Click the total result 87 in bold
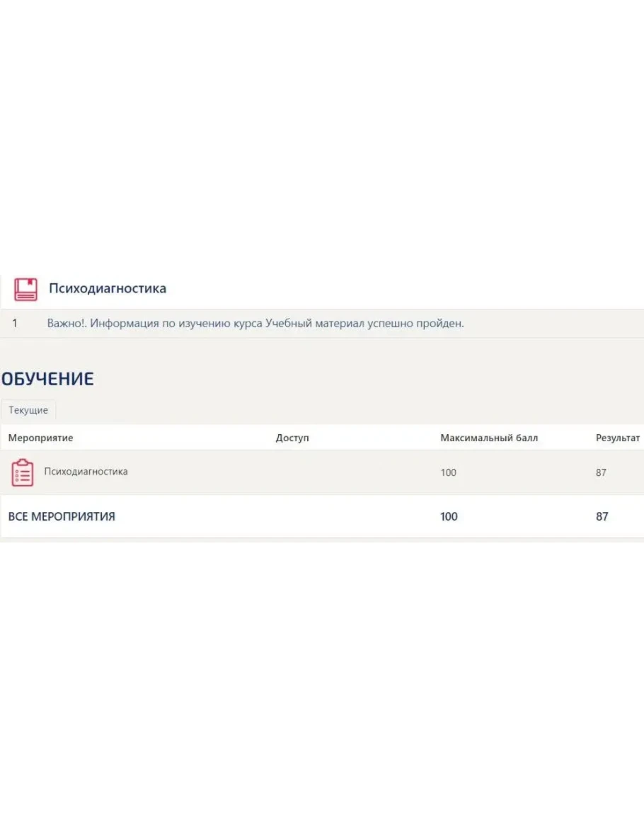 coord(602,517)
